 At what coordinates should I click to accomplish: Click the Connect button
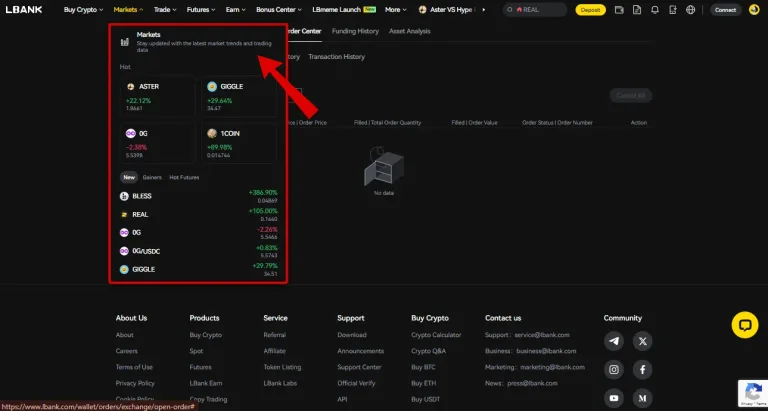pos(725,10)
